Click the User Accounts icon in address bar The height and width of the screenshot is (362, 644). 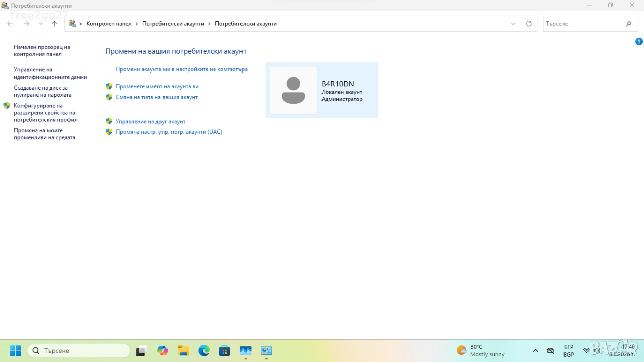pyautogui.click(x=72, y=24)
